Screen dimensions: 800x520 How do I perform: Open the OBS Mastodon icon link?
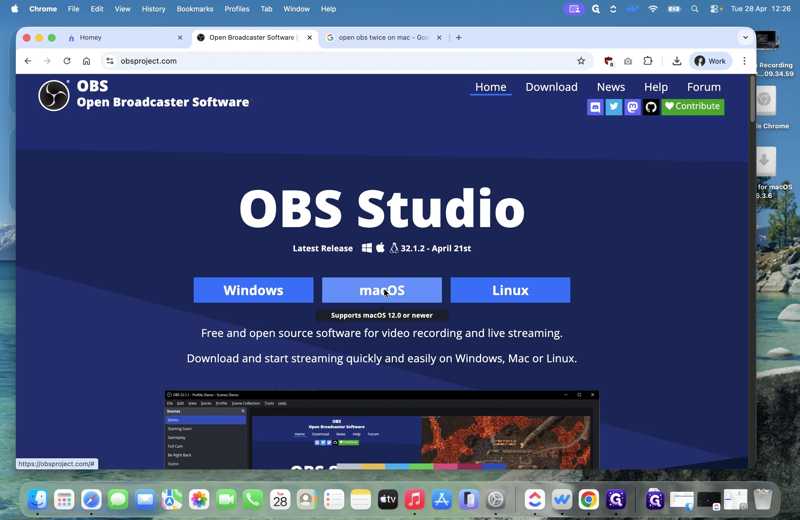coord(632,107)
